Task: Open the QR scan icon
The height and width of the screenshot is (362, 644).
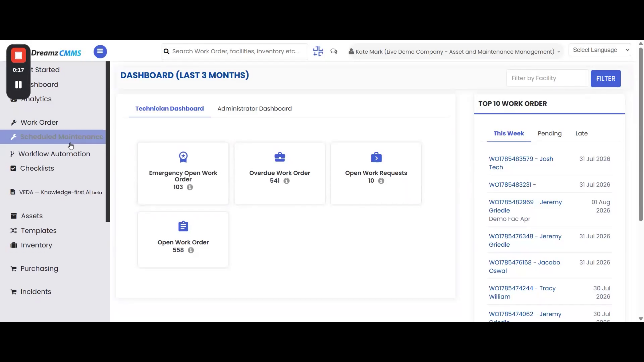Action: pyautogui.click(x=318, y=51)
